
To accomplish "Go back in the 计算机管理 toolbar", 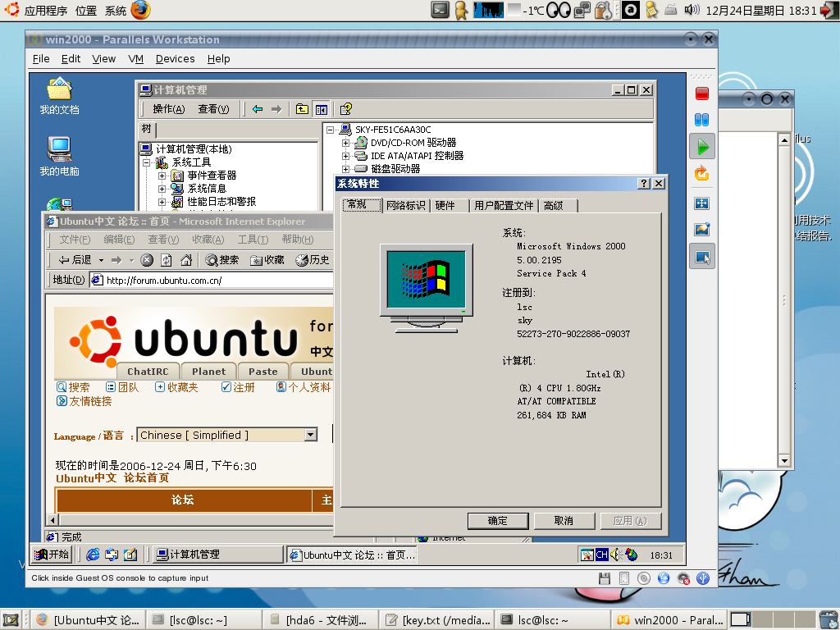I will pos(258,109).
